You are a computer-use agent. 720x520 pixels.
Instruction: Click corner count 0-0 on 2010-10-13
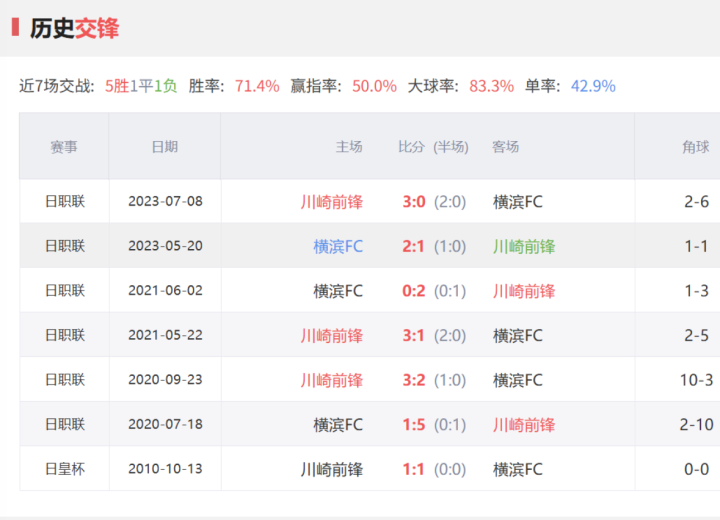coord(696,469)
